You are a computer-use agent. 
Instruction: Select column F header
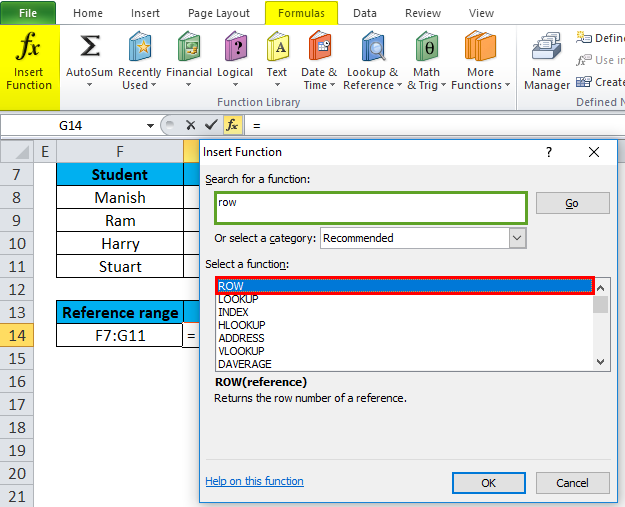click(120, 151)
